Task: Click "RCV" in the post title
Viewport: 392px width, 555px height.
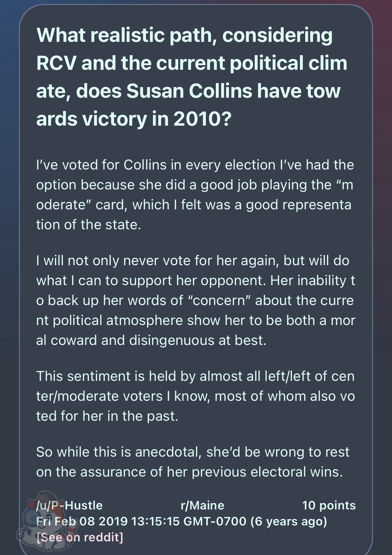Action: click(x=56, y=63)
